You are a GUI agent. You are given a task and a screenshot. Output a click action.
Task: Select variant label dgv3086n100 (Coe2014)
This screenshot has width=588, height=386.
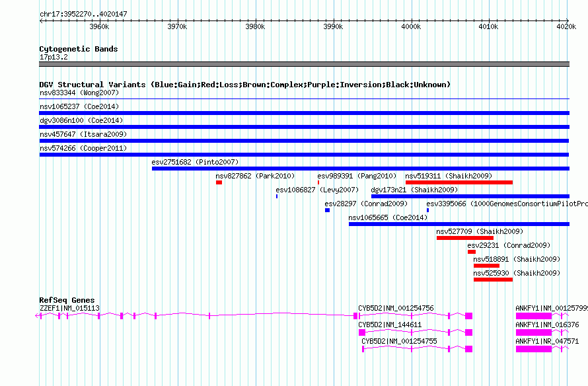coord(81,120)
